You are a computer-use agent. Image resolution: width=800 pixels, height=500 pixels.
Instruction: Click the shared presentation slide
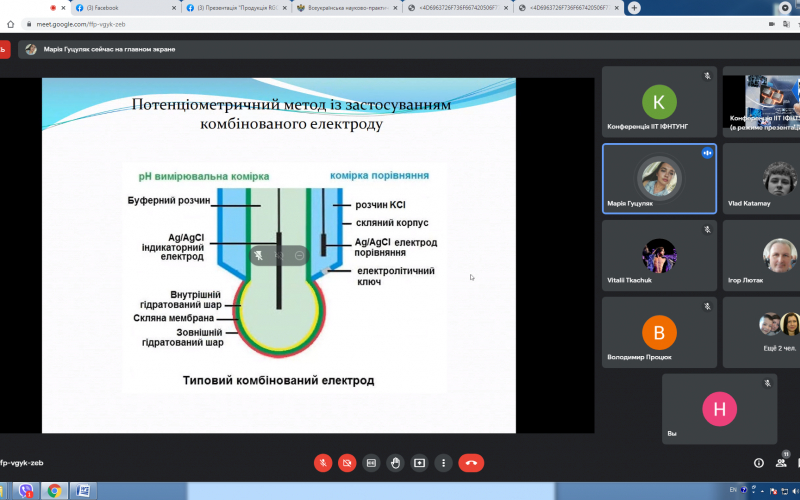pyautogui.click(x=279, y=255)
